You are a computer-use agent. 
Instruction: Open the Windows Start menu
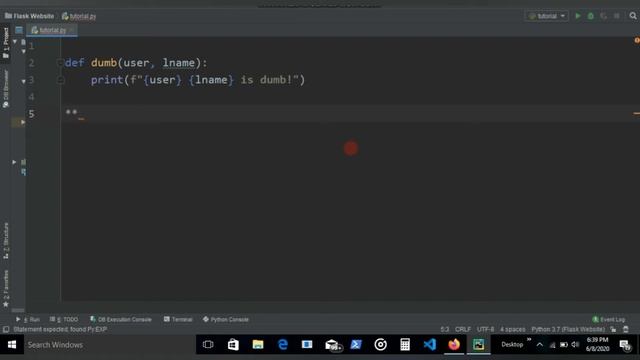point(12,345)
